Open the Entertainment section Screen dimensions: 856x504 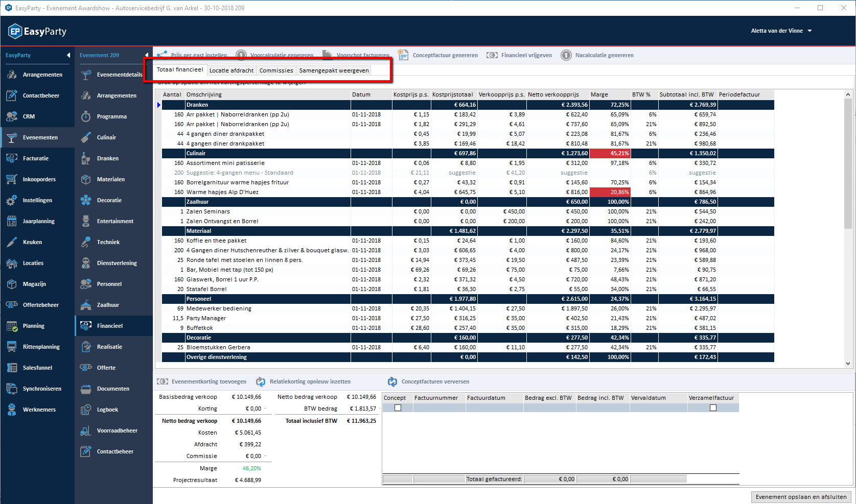[113, 221]
